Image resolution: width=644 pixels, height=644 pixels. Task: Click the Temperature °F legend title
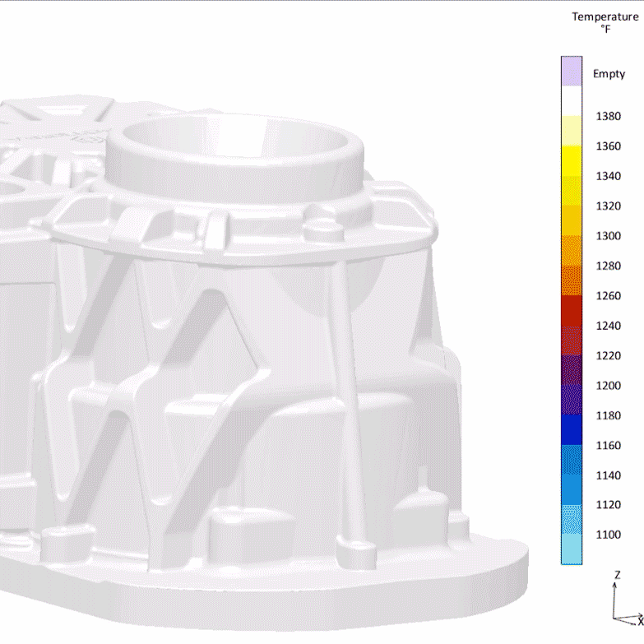605,22
